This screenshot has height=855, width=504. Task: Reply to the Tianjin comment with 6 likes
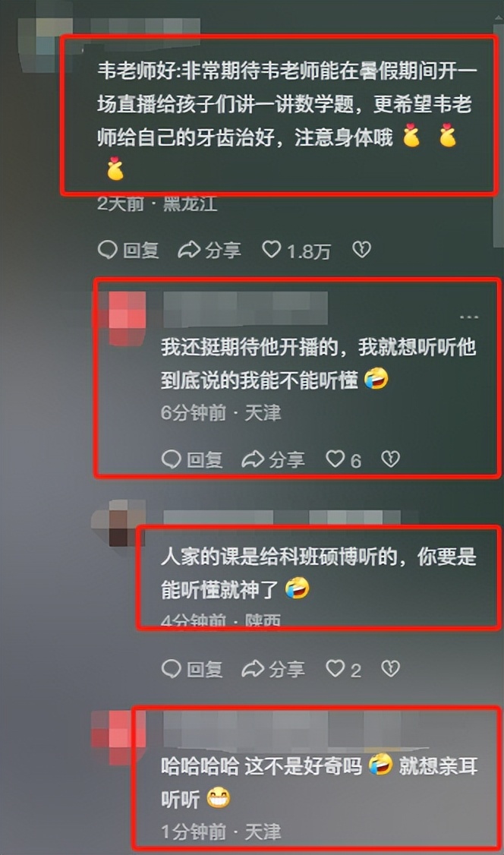192,459
